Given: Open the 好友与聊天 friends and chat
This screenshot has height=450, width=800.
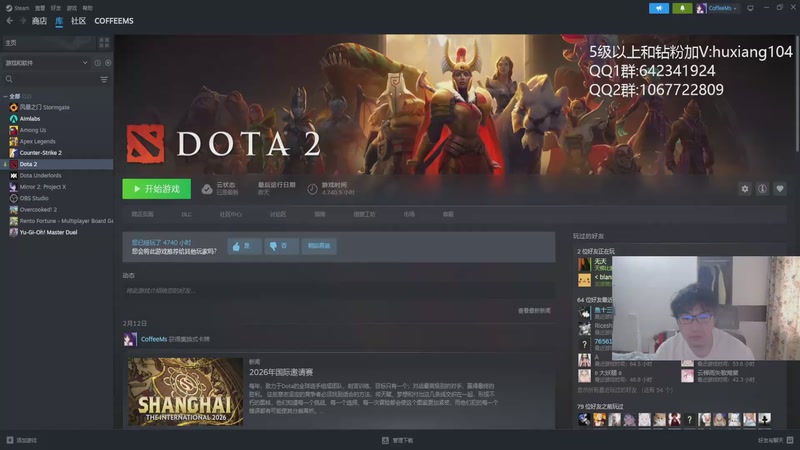Looking at the screenshot, I should [776, 440].
